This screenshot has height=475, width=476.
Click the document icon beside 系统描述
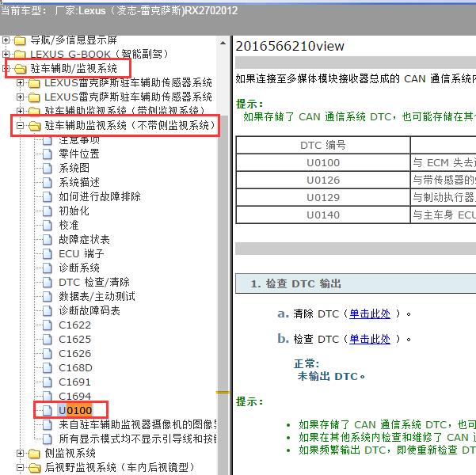click(47, 182)
